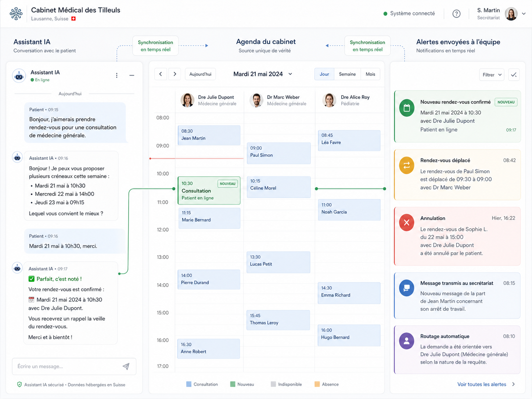The image size is (532, 399).
Task: Click the Écrire un message input field
Action: [x=74, y=366]
